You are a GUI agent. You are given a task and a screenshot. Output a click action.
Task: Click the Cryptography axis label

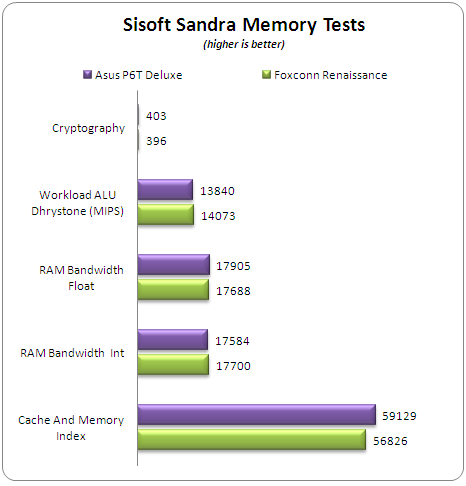pyautogui.click(x=89, y=128)
